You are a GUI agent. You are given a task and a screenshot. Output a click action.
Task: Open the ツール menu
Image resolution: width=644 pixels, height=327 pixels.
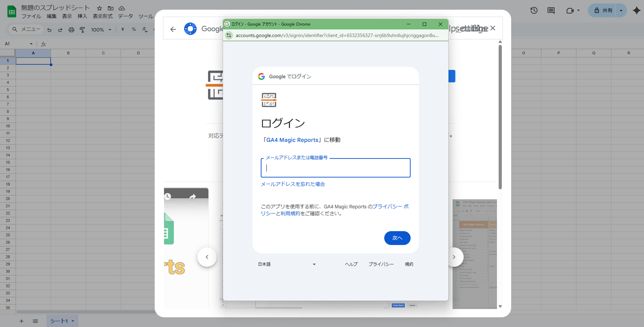click(146, 16)
